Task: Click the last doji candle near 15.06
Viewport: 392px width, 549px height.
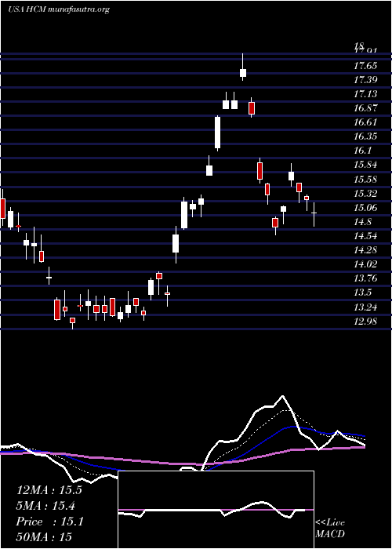Action: 314,213
